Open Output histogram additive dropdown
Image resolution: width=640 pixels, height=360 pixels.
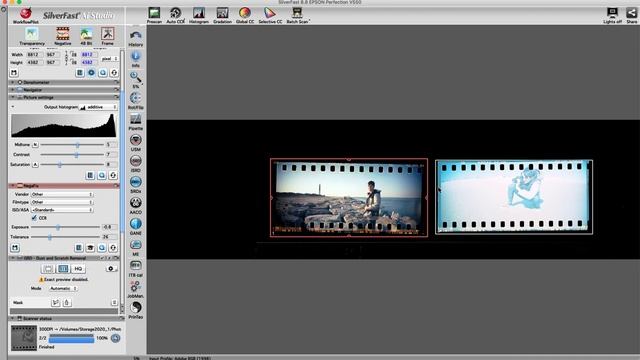[x=98, y=107]
